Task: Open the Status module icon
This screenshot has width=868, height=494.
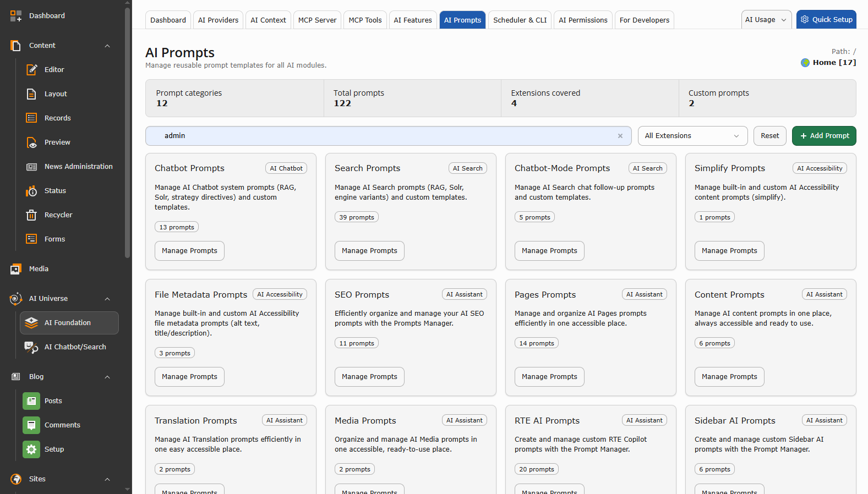Action: [x=32, y=191]
